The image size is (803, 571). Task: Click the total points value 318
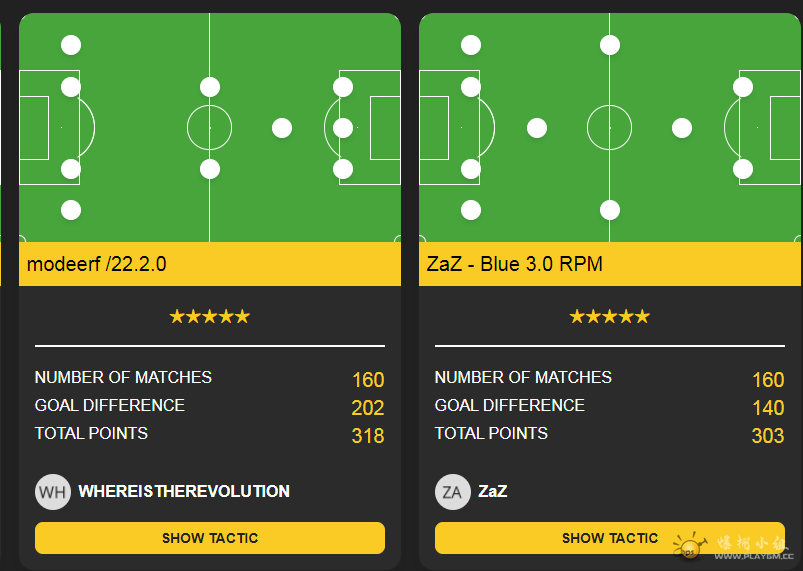click(x=368, y=436)
